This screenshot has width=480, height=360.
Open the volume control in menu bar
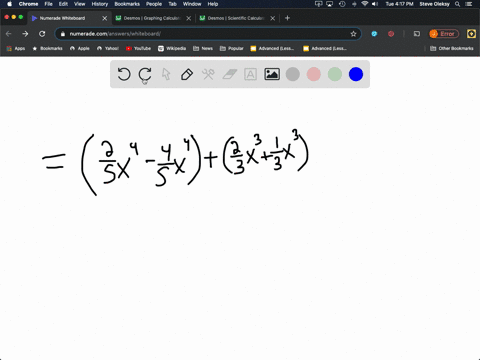pyautogui.click(x=375, y=4)
